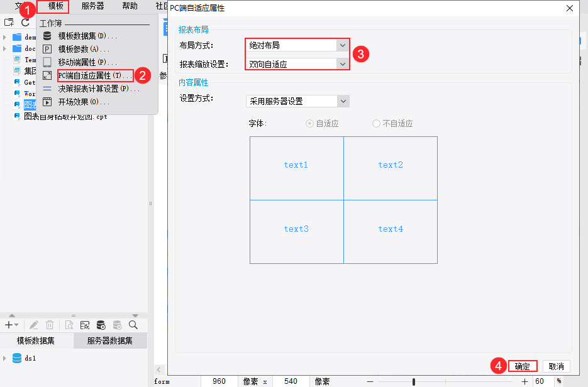588x387 pixels.
Task: Click the 540 height pixel field
Action: (291, 381)
